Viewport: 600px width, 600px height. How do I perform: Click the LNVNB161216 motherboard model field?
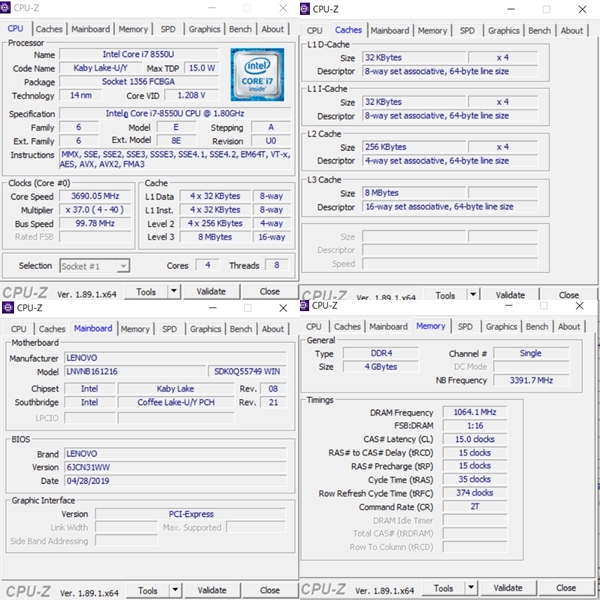(135, 372)
